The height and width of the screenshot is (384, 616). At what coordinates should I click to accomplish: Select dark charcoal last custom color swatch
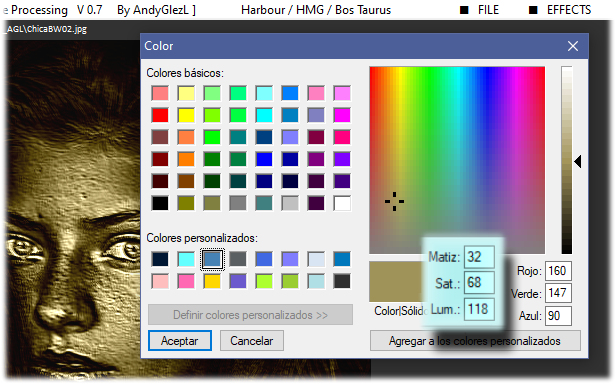(x=342, y=281)
